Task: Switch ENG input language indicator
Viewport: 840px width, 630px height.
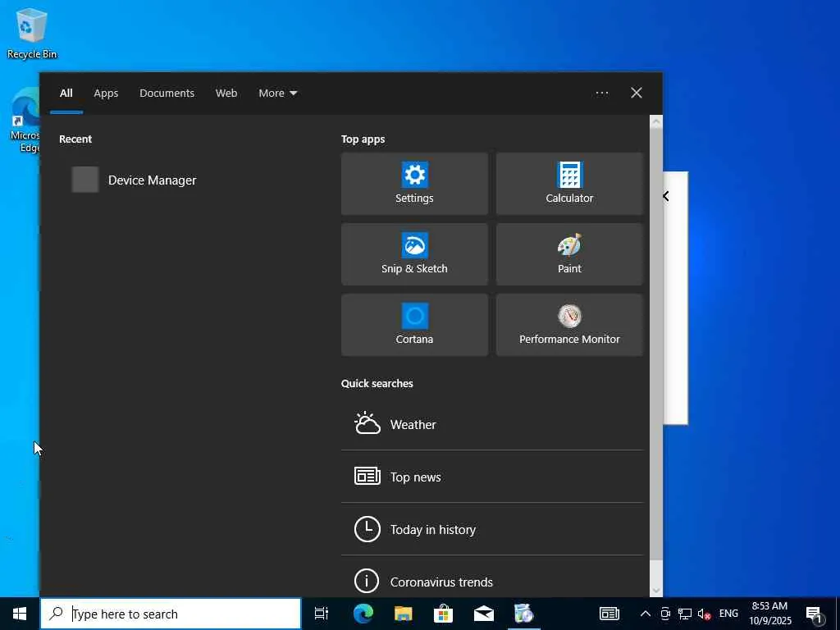Action: click(x=728, y=614)
